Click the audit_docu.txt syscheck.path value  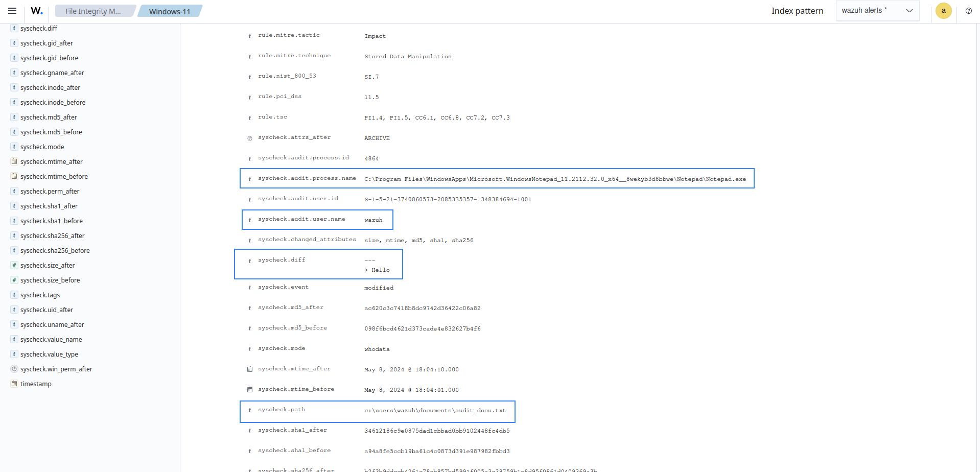(x=434, y=411)
